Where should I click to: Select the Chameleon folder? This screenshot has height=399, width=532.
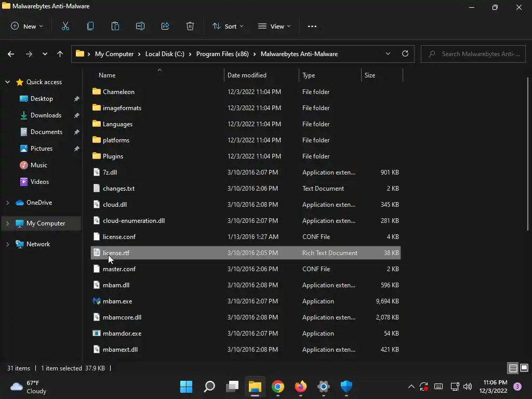click(x=246, y=92)
